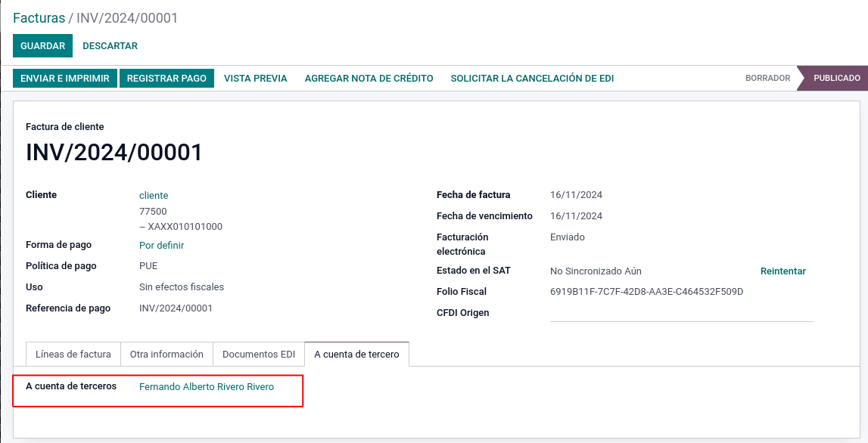Go to the Documentos EDI tab
The width and height of the screenshot is (868, 443).
click(x=259, y=355)
